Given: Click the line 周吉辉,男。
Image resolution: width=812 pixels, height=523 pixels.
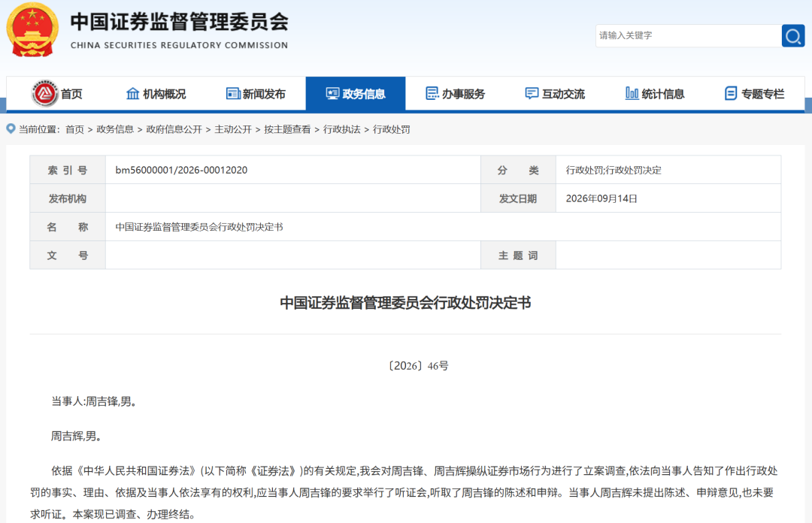Looking at the screenshot, I should coord(76,436).
